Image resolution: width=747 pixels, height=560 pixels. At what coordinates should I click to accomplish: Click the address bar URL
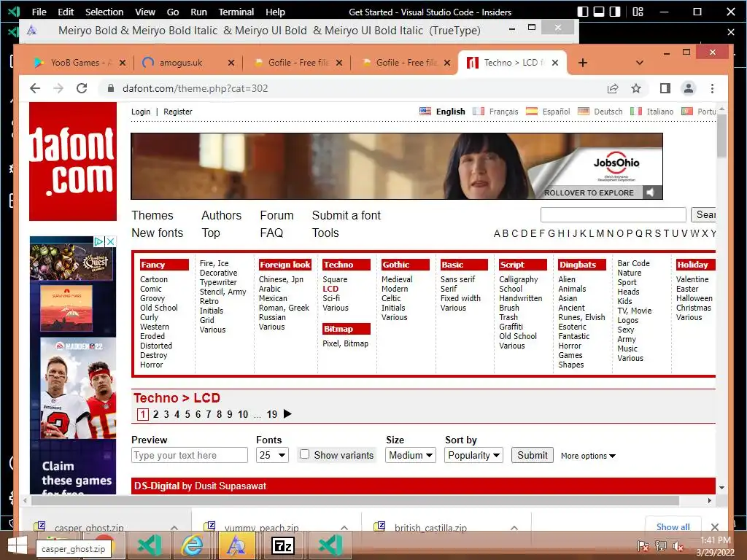(x=196, y=88)
